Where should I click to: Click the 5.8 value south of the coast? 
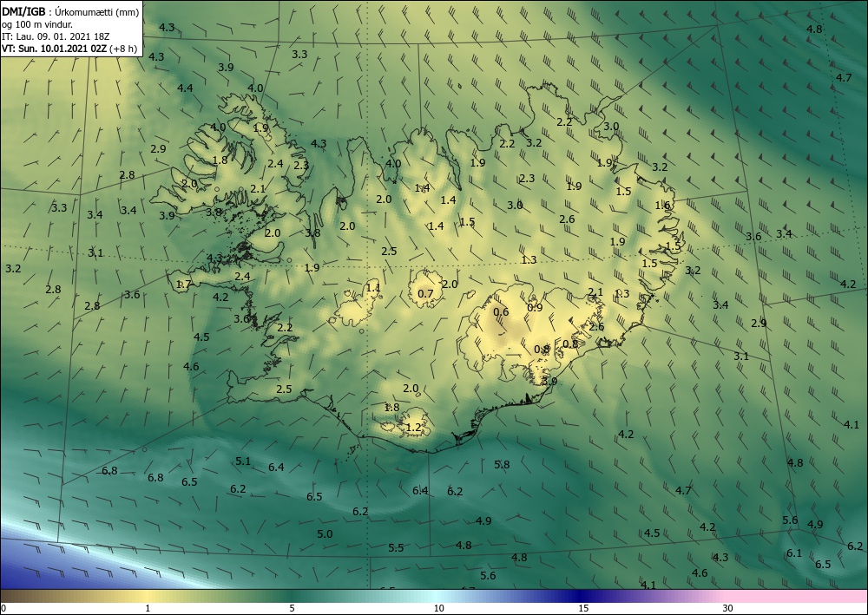(502, 465)
